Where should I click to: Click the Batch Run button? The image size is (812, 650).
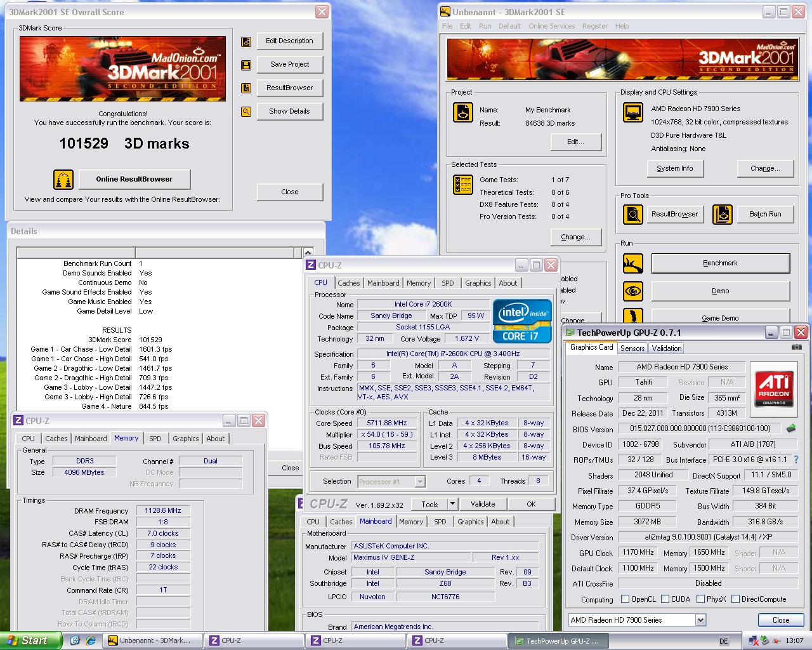point(765,215)
